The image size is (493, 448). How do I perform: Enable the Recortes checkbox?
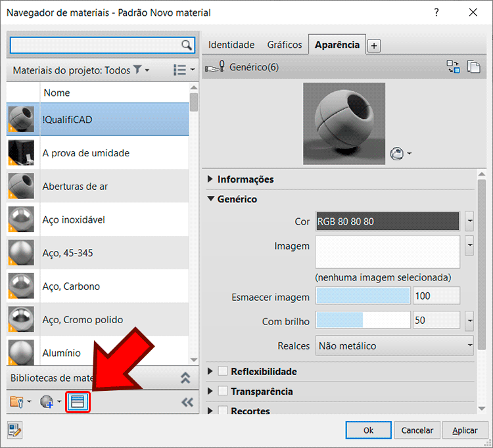(223, 411)
